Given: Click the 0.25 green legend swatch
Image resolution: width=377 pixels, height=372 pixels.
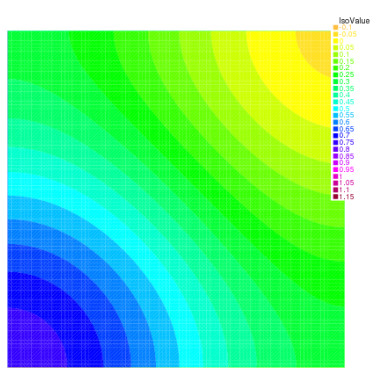Looking at the screenshot, I should point(335,75).
